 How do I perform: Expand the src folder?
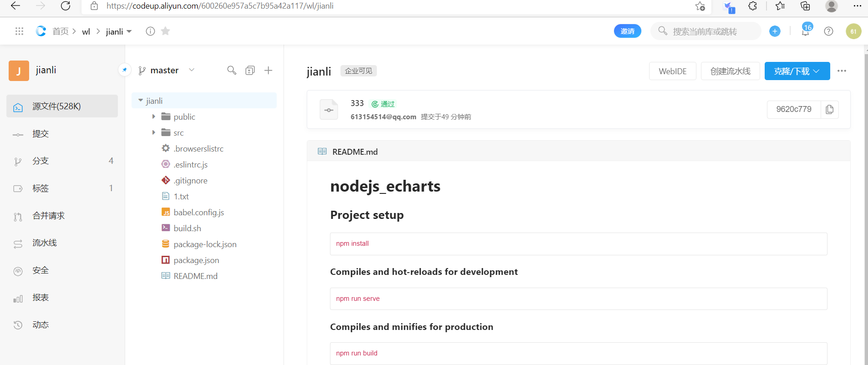click(x=154, y=133)
